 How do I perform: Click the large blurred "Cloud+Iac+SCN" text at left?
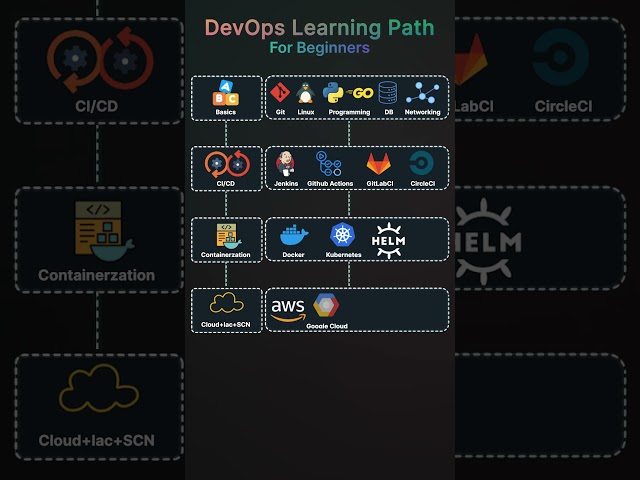tap(97, 440)
